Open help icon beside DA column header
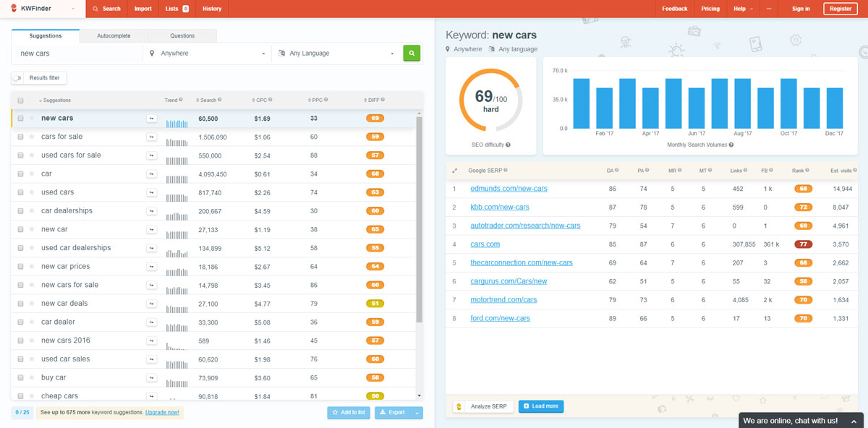 616,171
